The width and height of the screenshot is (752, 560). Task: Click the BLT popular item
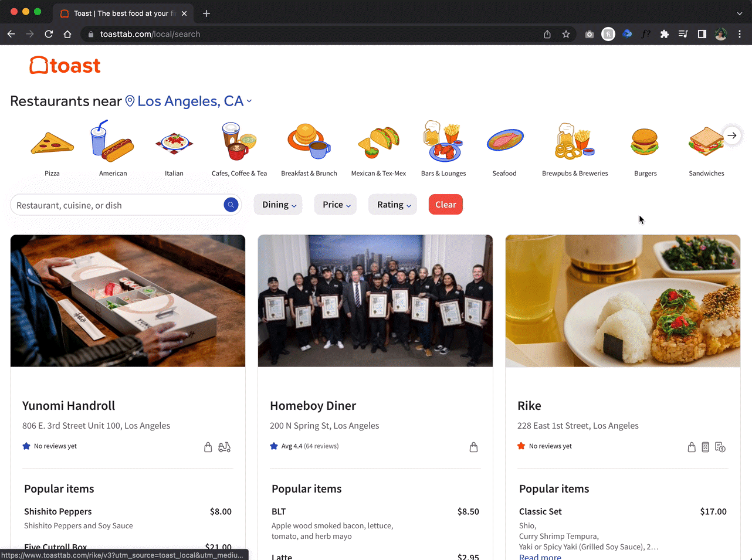[279, 511]
